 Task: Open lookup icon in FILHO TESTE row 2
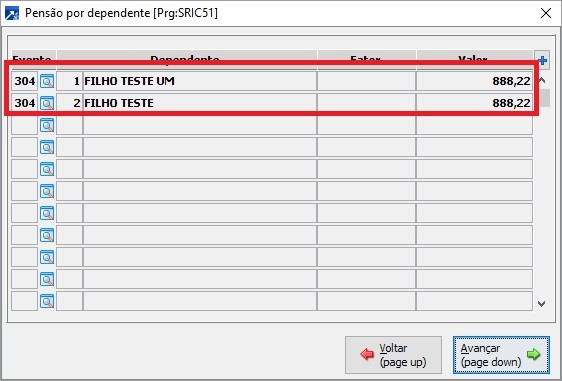point(47,103)
